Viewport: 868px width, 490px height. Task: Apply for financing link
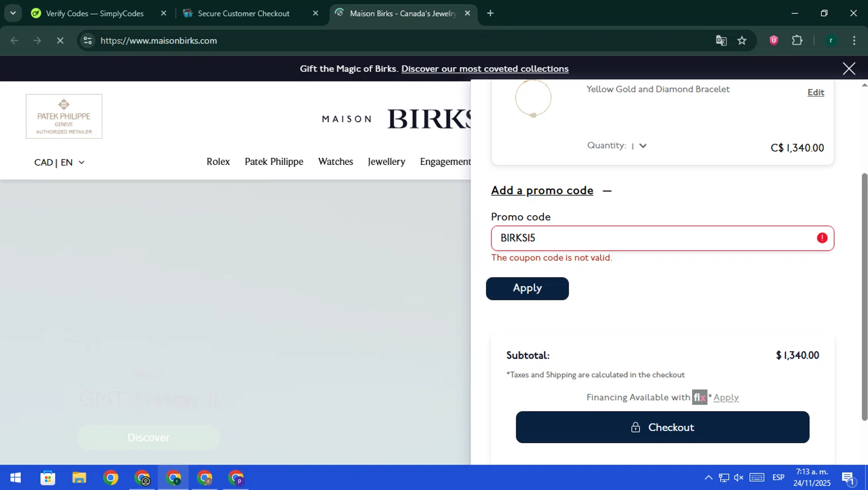coord(726,397)
